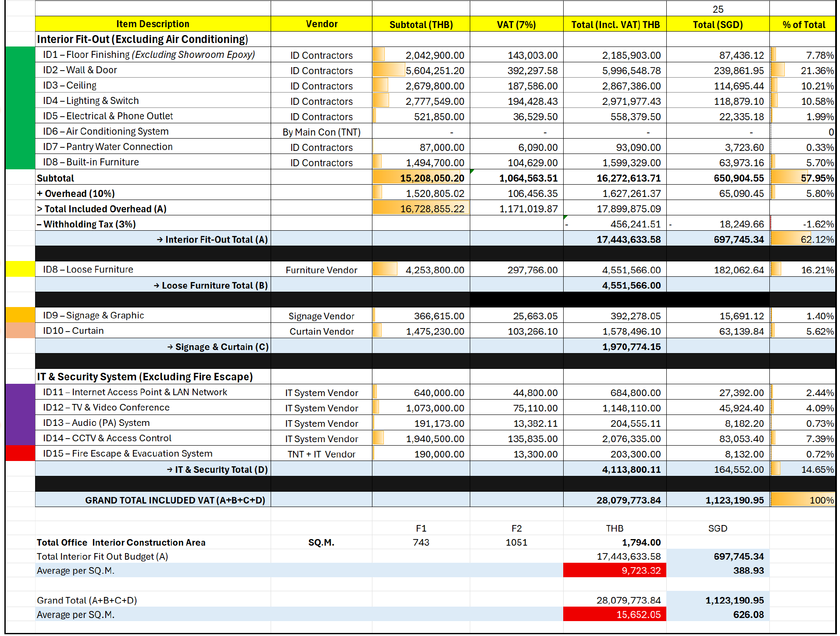Click the VAT (7%) column header
Screen dimensions: 840x636
[516, 25]
